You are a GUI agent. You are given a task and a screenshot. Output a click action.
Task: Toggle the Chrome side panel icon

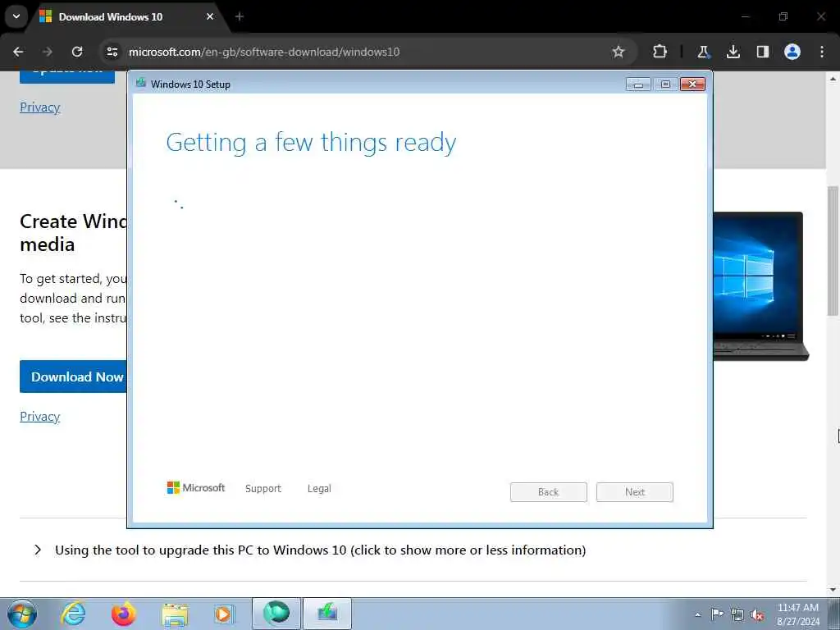pyautogui.click(x=762, y=52)
